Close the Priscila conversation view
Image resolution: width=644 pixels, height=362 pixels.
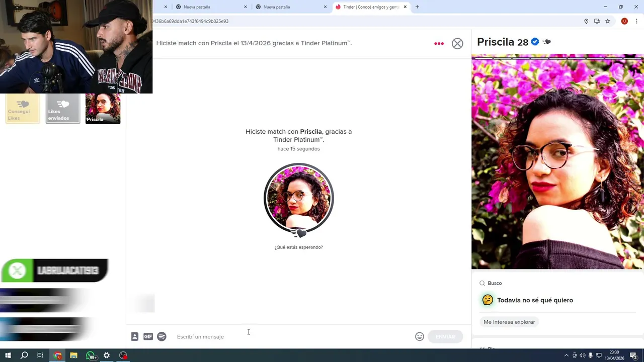tap(457, 44)
